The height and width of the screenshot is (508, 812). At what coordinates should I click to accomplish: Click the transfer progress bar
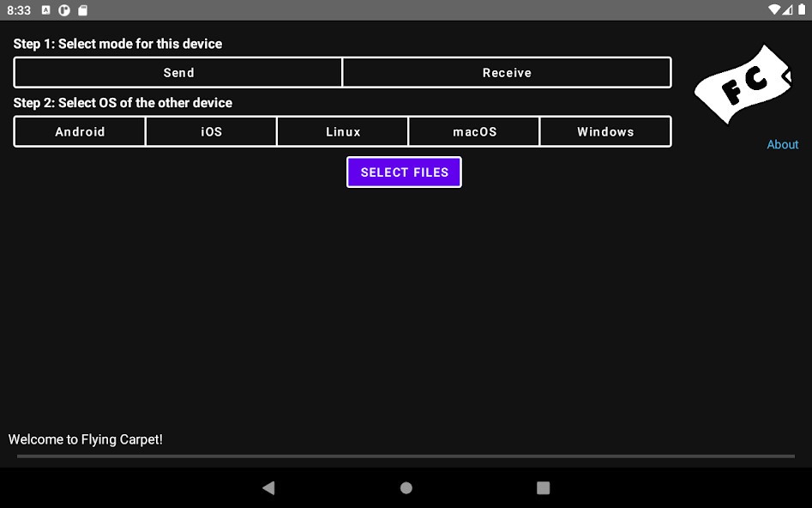pos(406,457)
